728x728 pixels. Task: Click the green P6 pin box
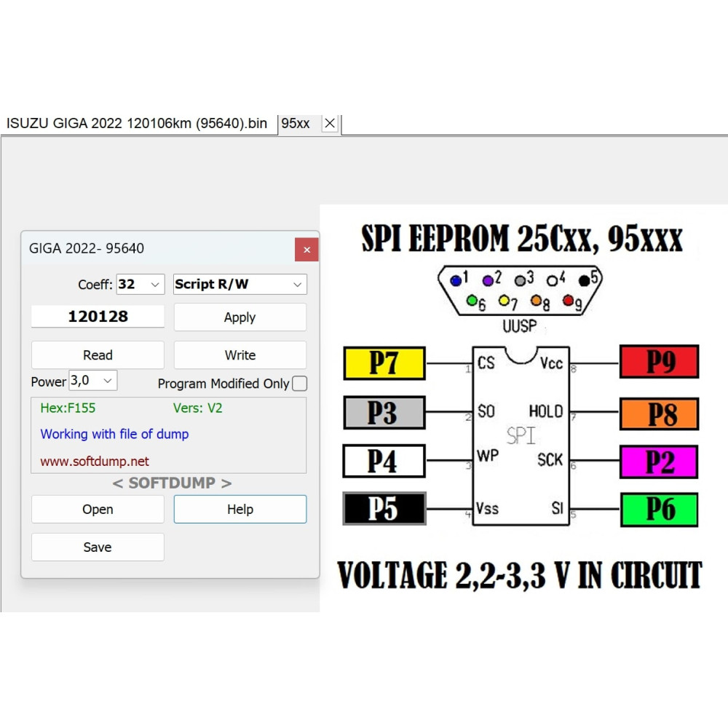(x=660, y=510)
